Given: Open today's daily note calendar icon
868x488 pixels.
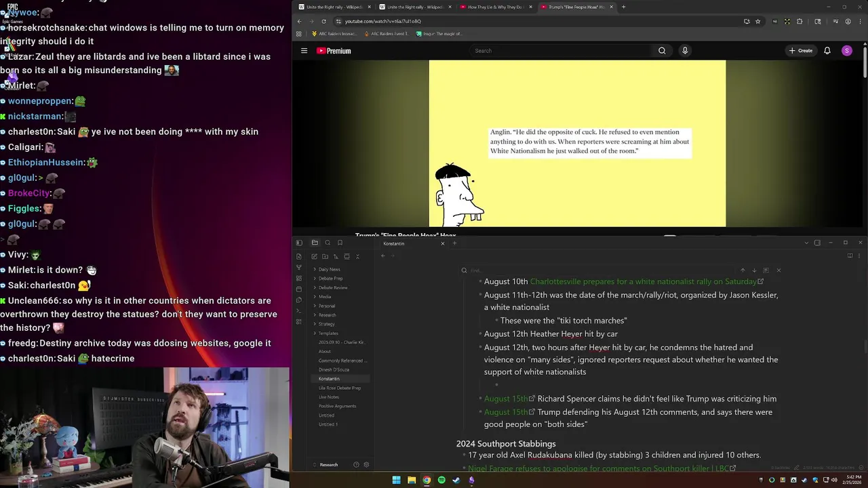Looking at the screenshot, I should click(299, 289).
